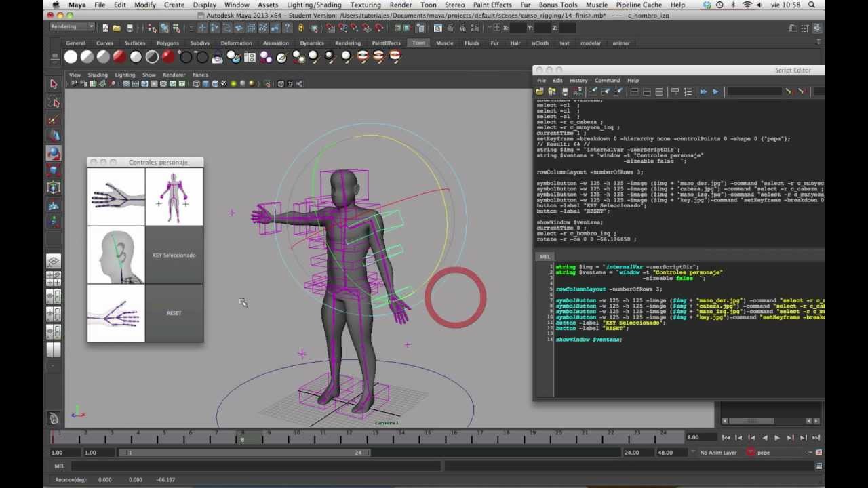Click the head profile image button

(x=116, y=255)
